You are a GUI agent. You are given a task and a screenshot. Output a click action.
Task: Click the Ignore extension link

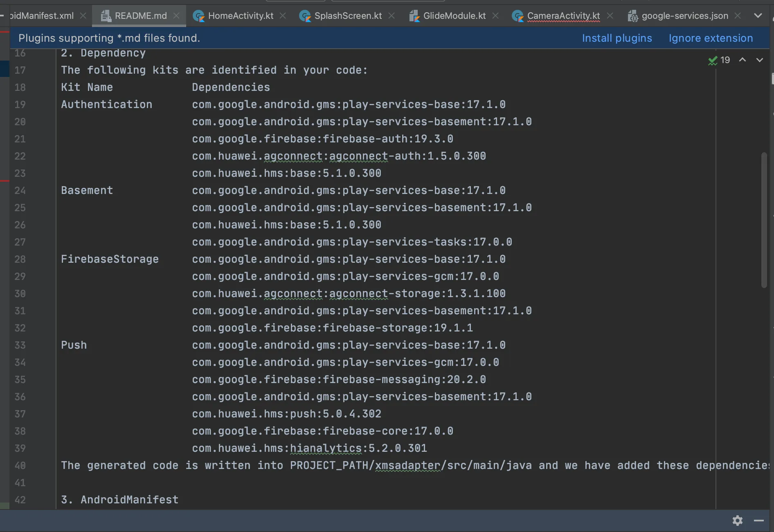pos(711,38)
